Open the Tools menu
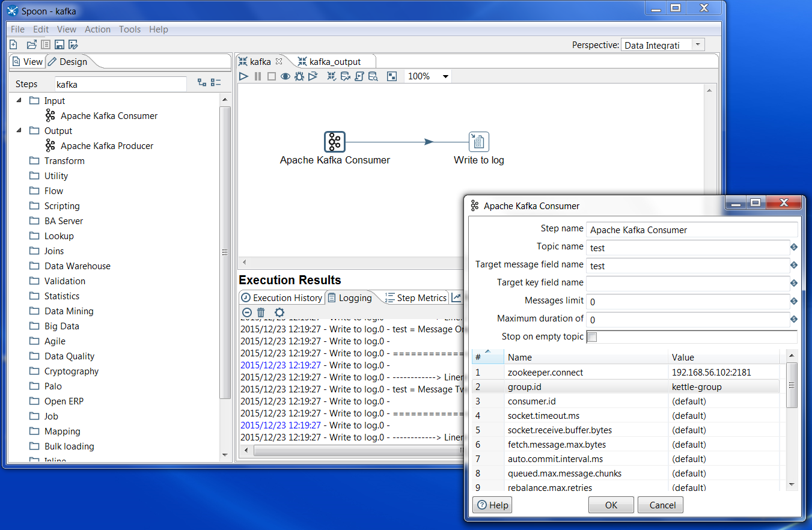The image size is (812, 530). pyautogui.click(x=130, y=29)
